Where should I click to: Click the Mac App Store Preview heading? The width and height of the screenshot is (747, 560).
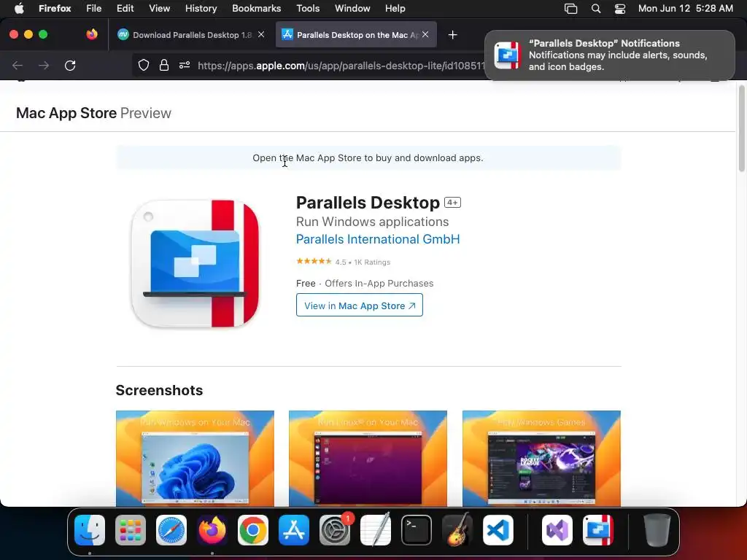[x=93, y=113]
